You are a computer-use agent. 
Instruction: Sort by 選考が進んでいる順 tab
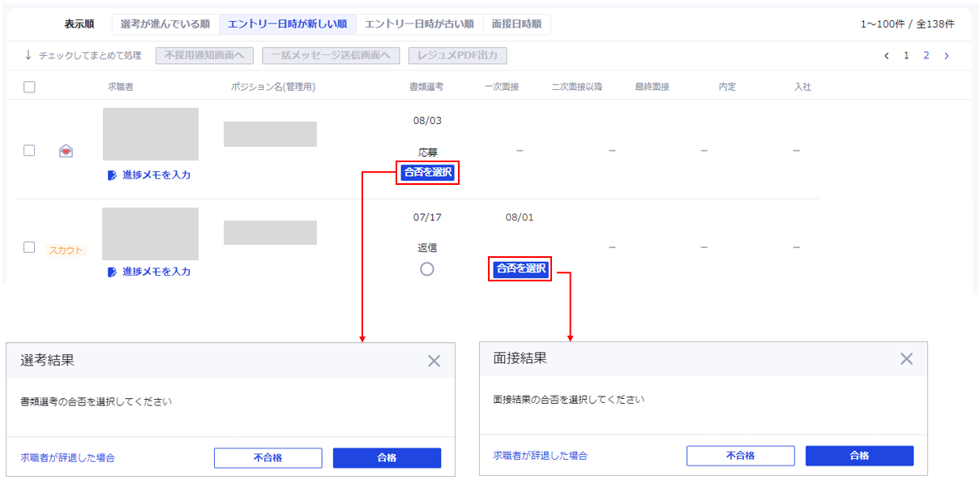pos(165,24)
